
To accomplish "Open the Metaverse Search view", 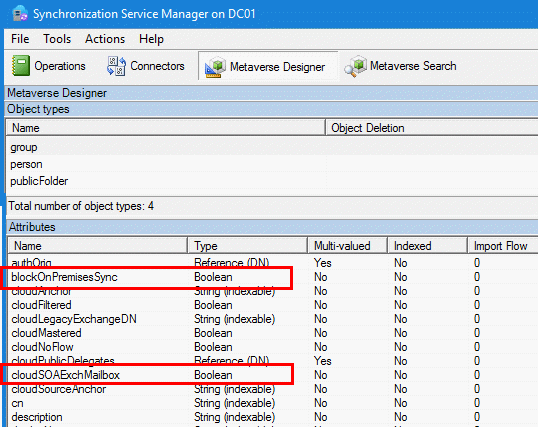I will point(401,66).
